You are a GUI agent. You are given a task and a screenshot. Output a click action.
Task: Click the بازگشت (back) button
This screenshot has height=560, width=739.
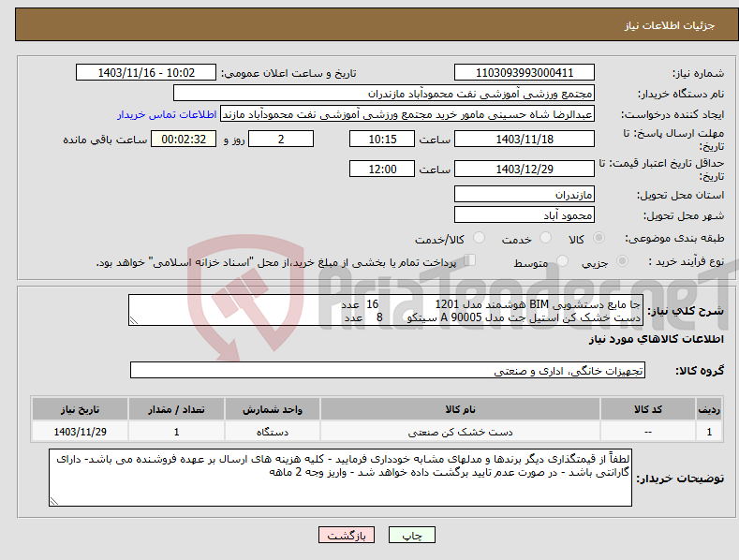click(x=347, y=535)
